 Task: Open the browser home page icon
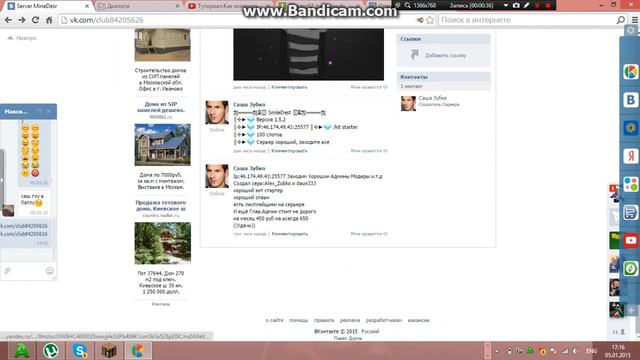(49, 20)
